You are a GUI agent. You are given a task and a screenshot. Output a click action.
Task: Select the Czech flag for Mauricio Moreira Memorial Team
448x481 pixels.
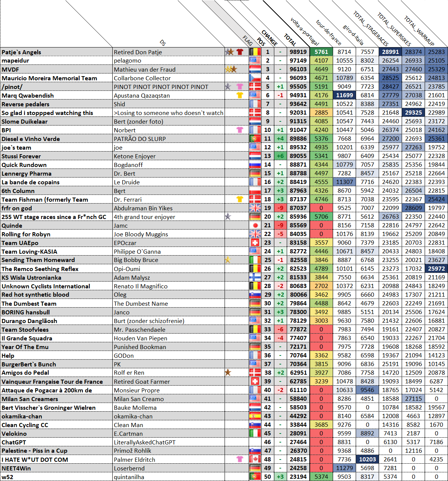(255, 78)
